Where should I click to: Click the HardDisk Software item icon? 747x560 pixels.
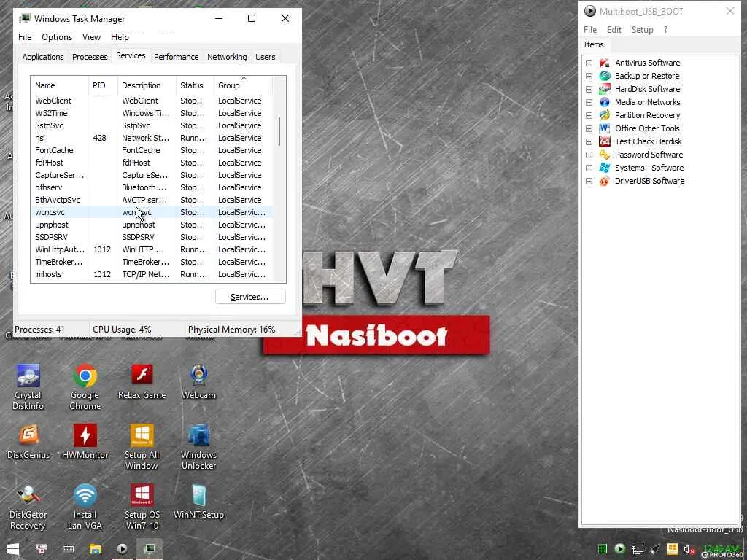coord(605,89)
